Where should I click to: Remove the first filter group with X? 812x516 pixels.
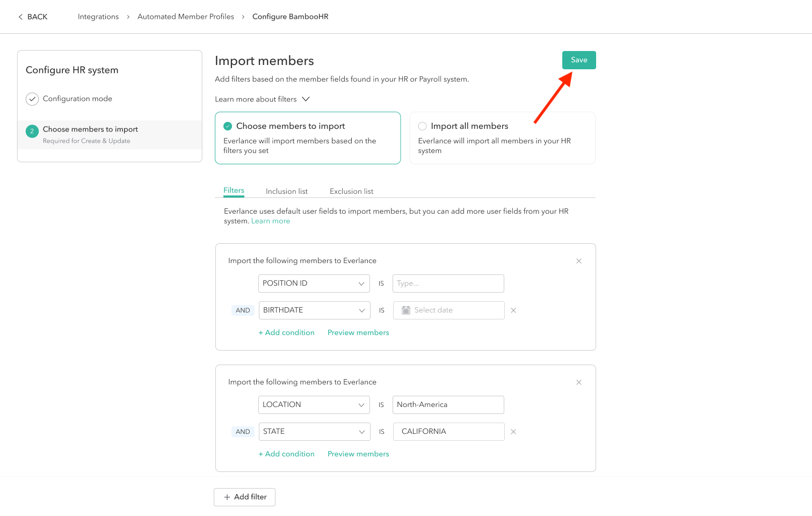(578, 261)
